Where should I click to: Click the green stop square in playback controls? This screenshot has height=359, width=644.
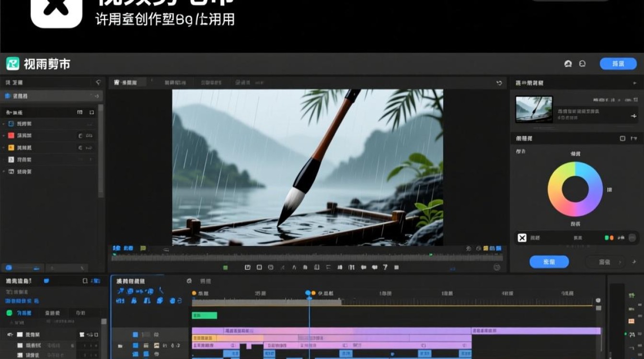click(x=226, y=268)
